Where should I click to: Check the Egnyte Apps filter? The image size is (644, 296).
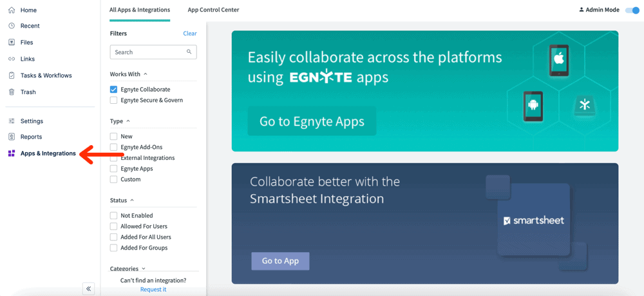[x=114, y=168]
